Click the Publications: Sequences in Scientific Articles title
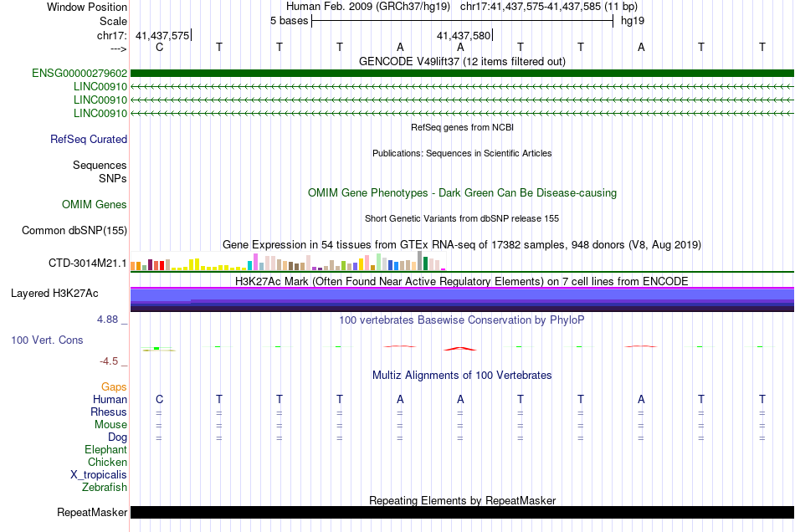The image size is (795, 532). point(462,154)
